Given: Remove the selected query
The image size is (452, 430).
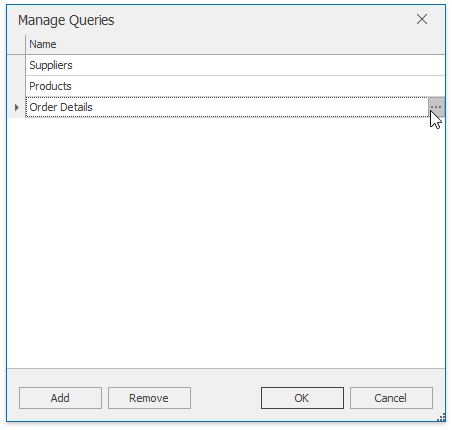Looking at the screenshot, I should click(x=149, y=398).
